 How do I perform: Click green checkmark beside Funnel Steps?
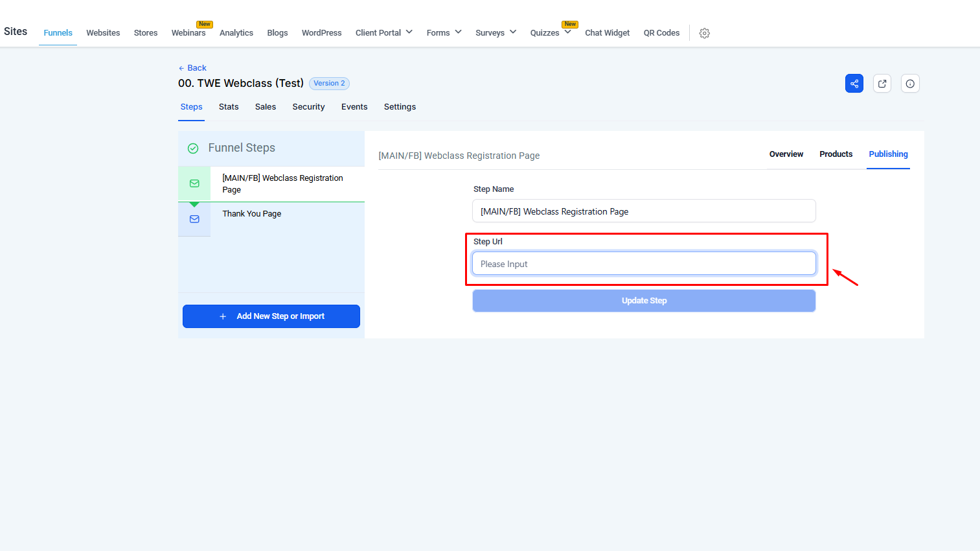pyautogui.click(x=193, y=148)
